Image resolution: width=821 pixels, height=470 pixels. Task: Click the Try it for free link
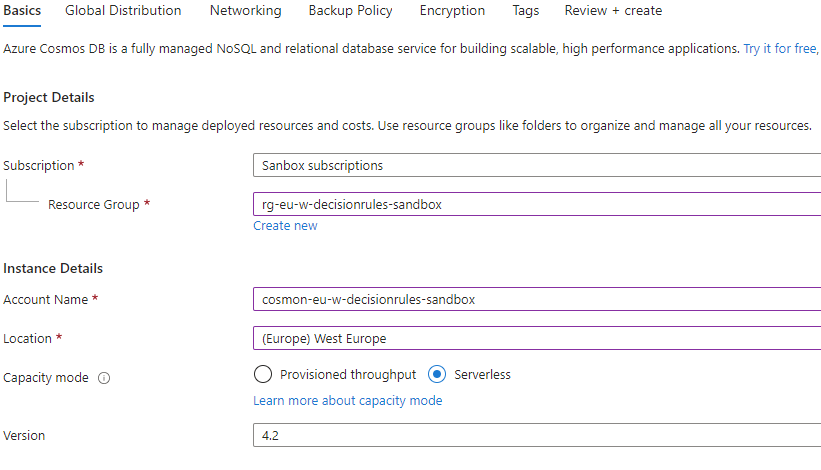tap(780, 48)
